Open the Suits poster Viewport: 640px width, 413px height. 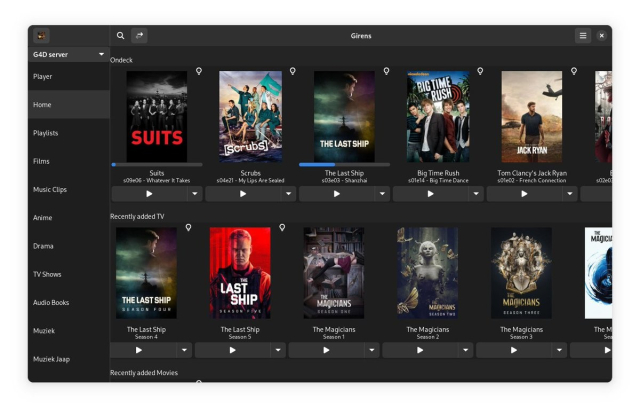point(157,117)
